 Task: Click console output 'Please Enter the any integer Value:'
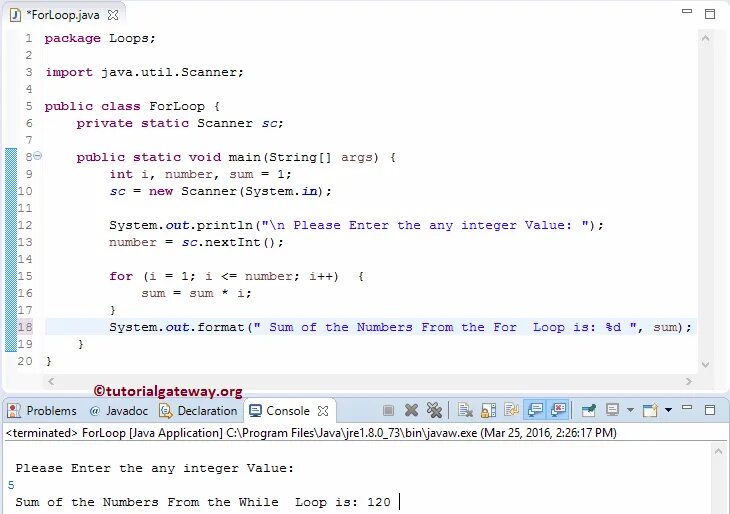155,468
